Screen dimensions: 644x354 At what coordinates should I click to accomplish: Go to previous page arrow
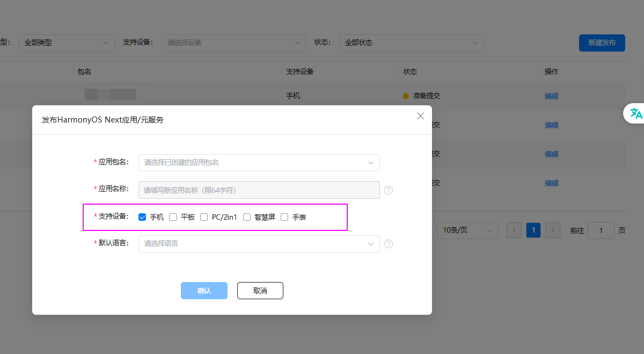pyautogui.click(x=514, y=230)
